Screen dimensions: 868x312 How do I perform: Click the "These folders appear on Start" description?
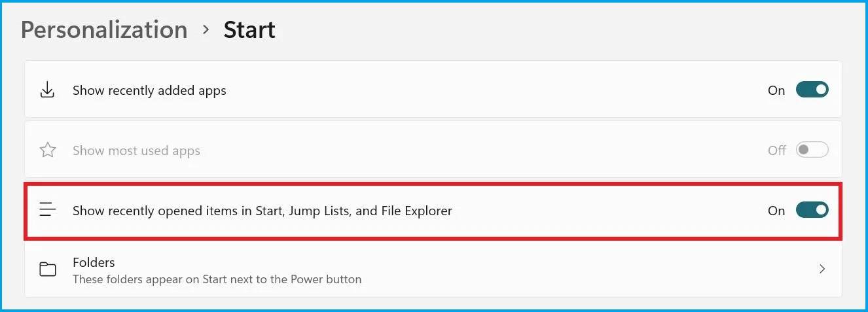tap(217, 279)
